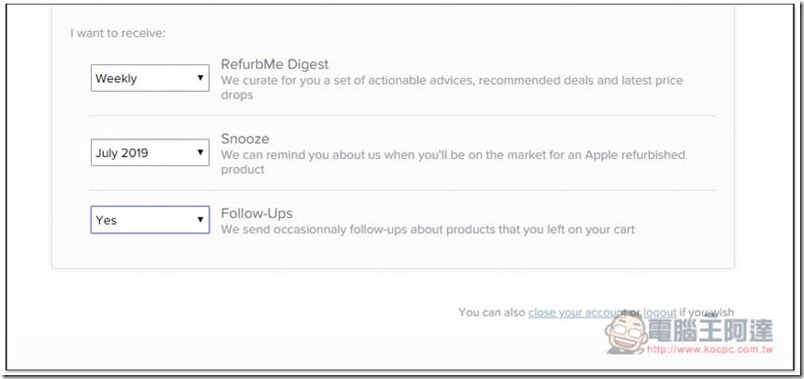Click the You can also text
The height and width of the screenshot is (379, 804).
coord(492,312)
